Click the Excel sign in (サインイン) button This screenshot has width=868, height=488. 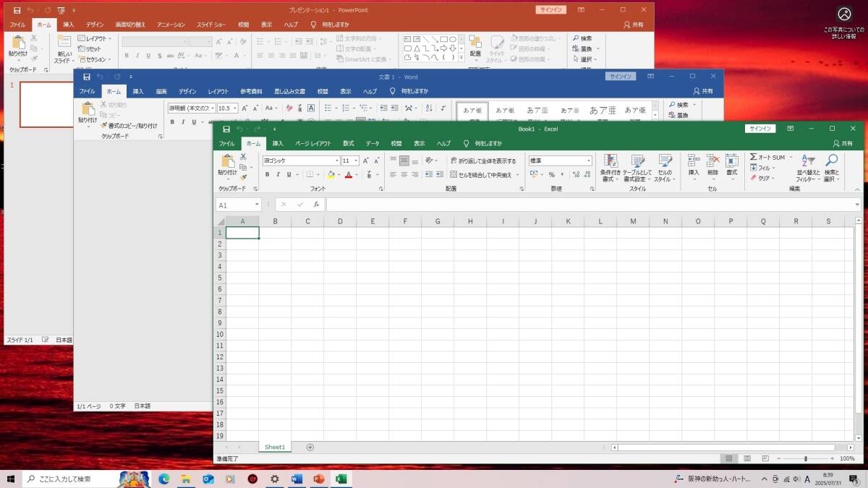(760, 129)
